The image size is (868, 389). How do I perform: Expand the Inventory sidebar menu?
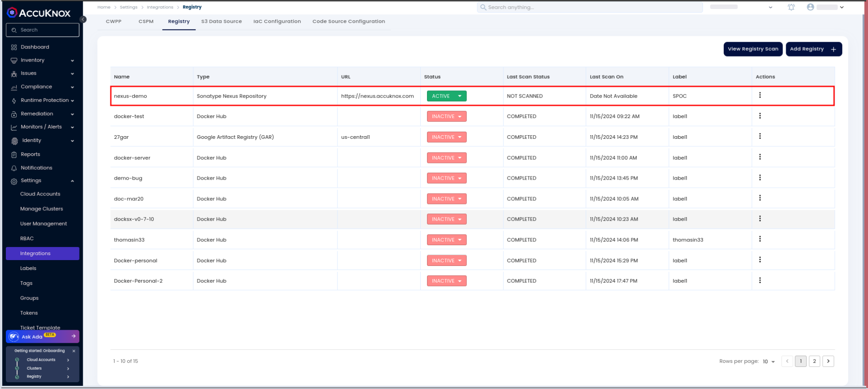point(72,61)
